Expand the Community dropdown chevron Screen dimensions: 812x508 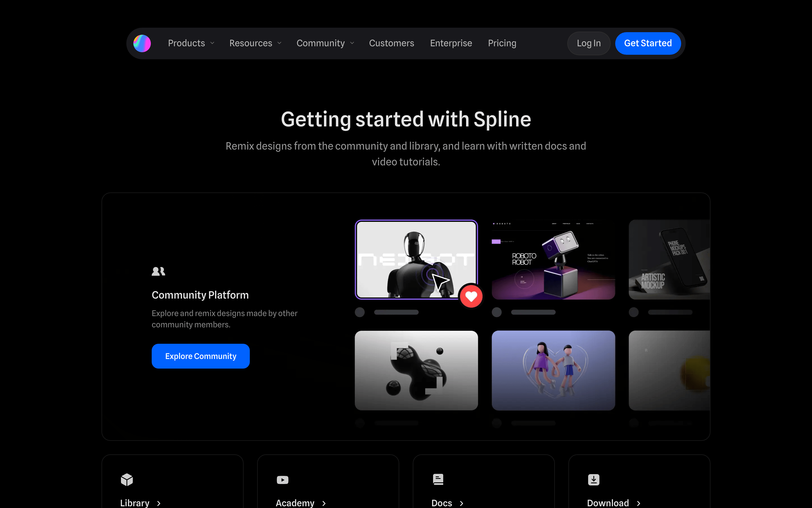[x=352, y=43]
